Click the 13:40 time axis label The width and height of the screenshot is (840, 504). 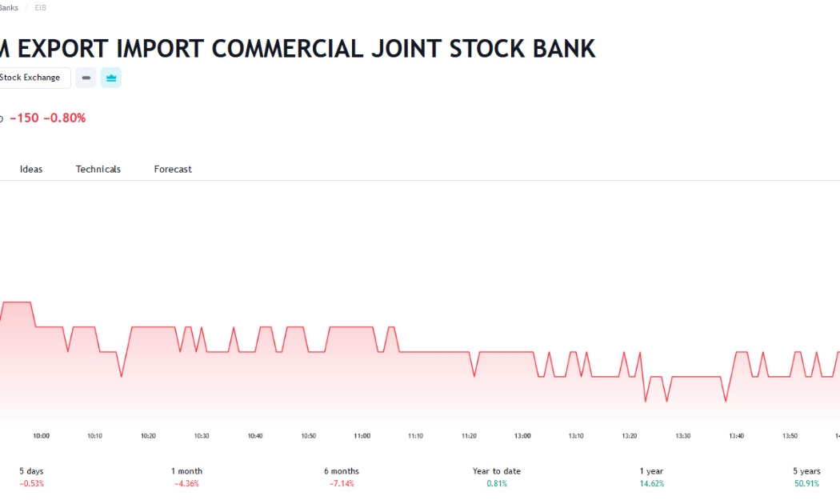[x=737, y=436]
